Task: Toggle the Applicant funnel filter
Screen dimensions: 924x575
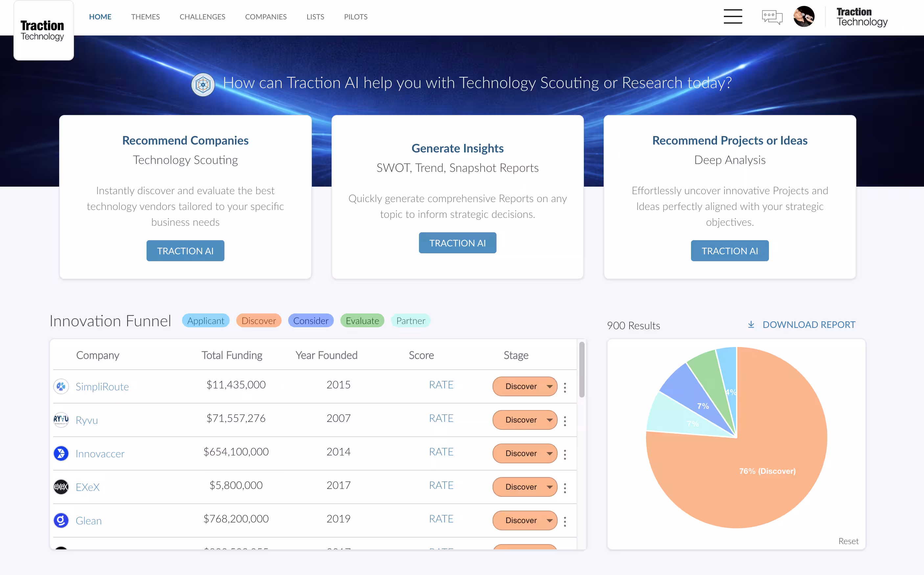Action: [205, 321]
